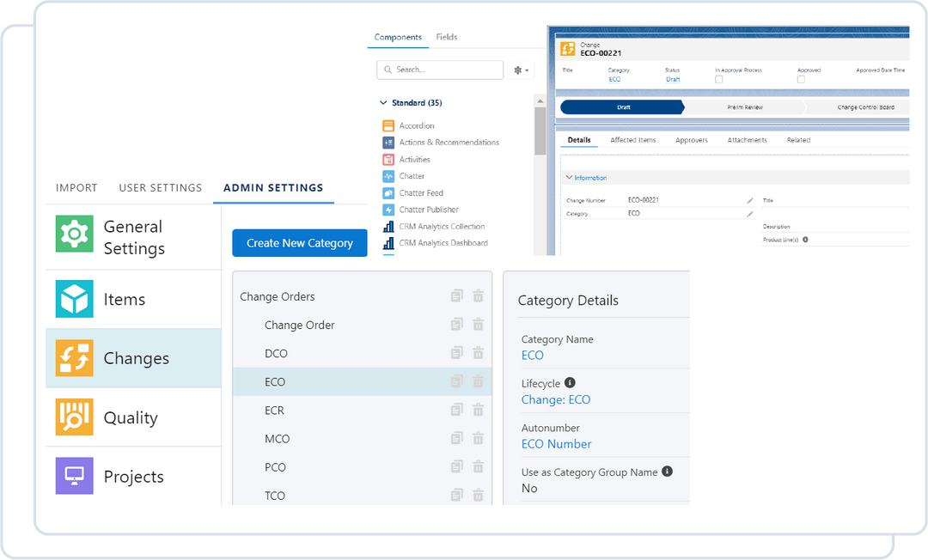This screenshot has height=560, width=928.
Task: Open the CRM Analytics Dashboard component icon
Action: tap(388, 242)
